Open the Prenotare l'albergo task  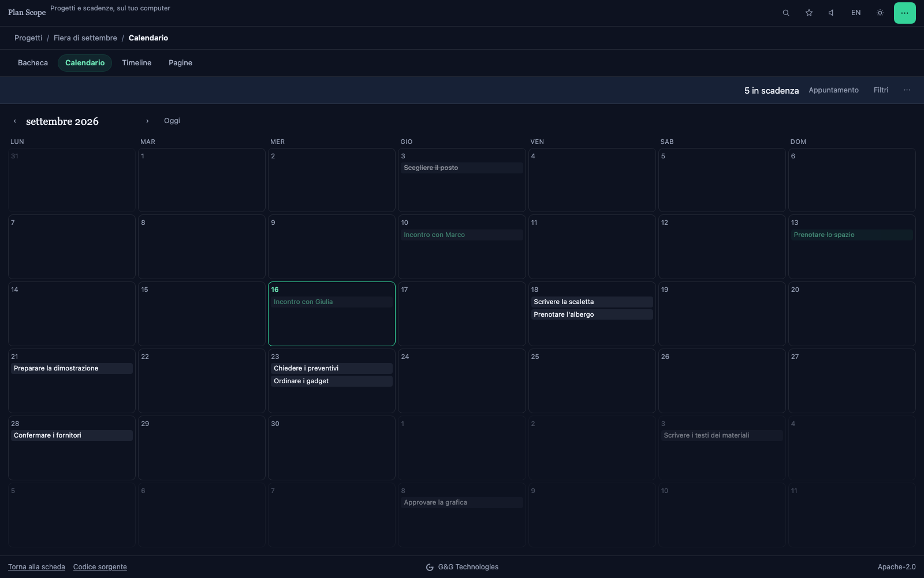coord(592,314)
